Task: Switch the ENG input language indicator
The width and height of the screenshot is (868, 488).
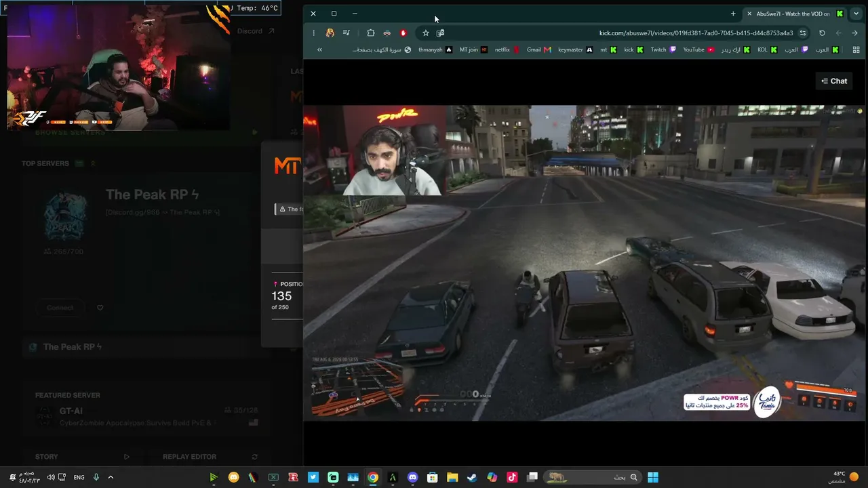Action: tap(79, 477)
